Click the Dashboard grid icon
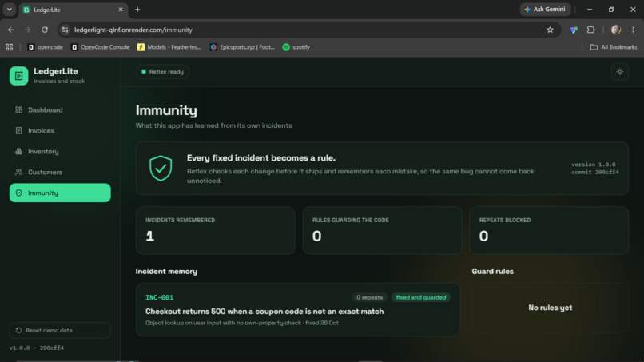 pyautogui.click(x=18, y=109)
